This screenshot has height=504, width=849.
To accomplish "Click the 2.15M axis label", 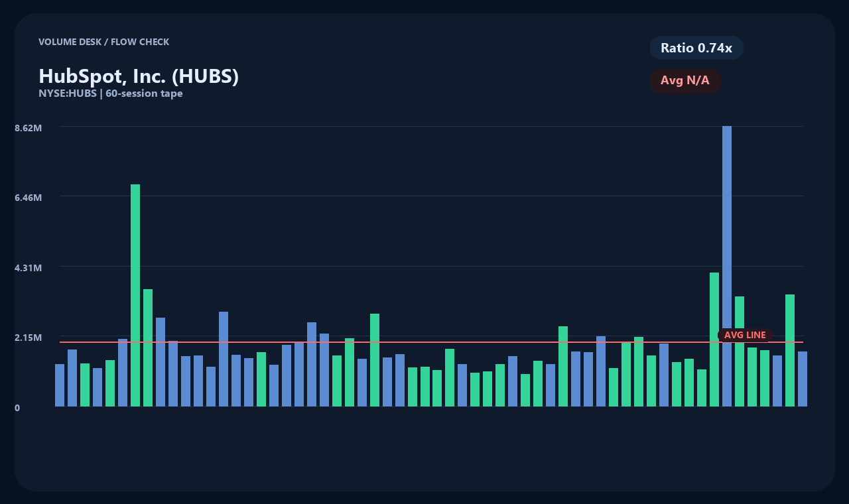I will (29, 338).
